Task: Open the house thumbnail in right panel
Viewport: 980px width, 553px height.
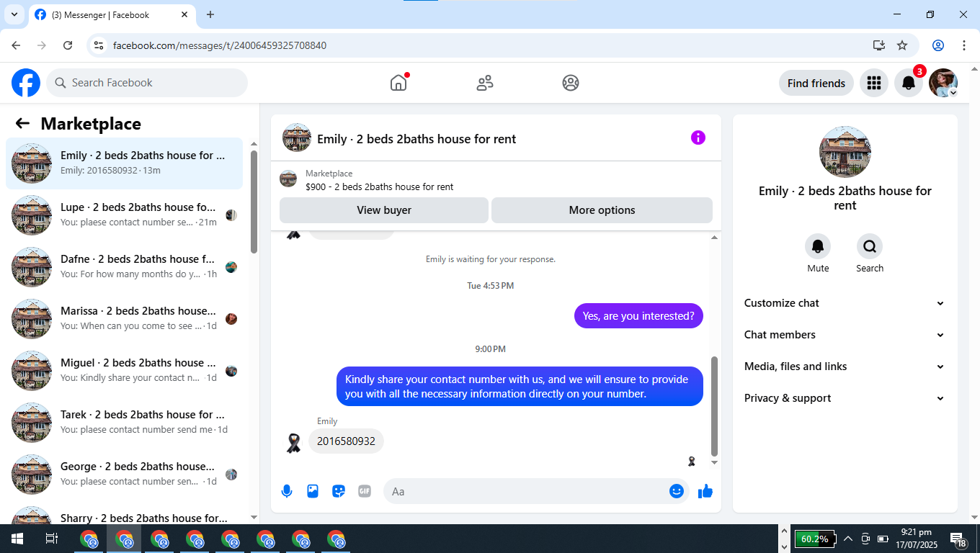Action: pyautogui.click(x=845, y=152)
